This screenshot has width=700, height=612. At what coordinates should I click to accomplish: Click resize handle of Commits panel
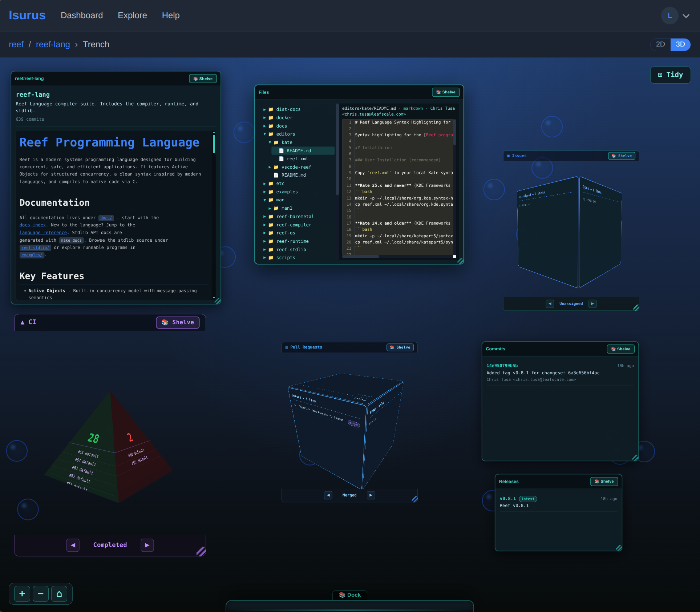click(635, 458)
